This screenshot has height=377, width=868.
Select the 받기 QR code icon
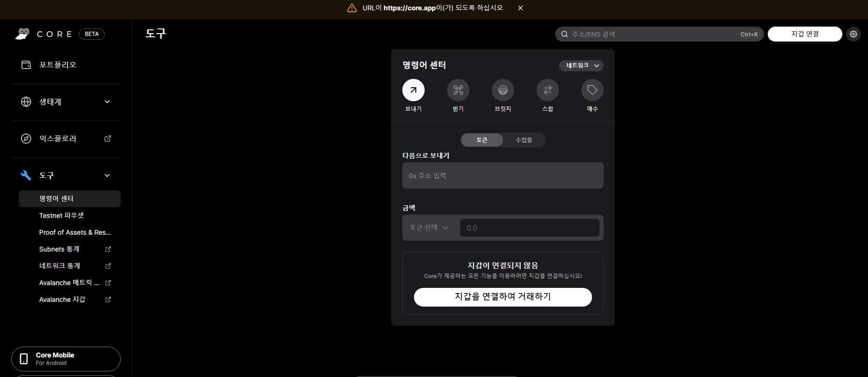click(x=458, y=90)
